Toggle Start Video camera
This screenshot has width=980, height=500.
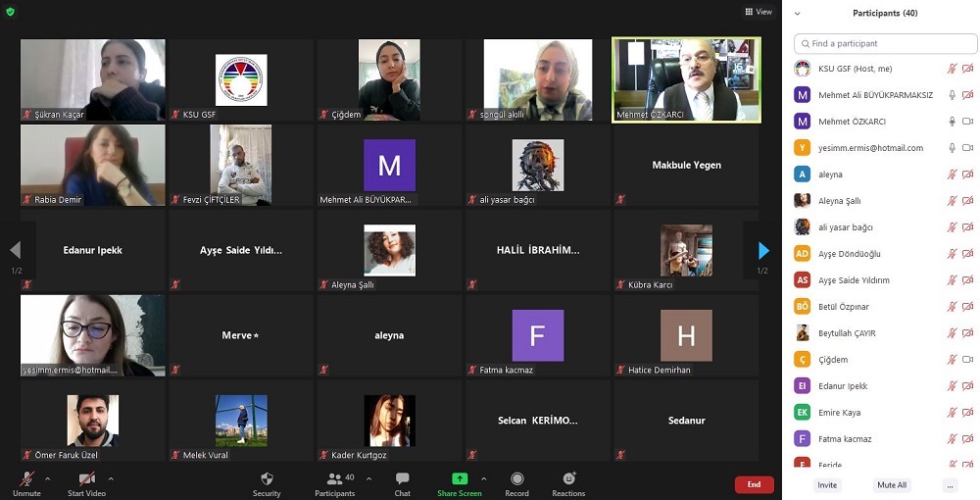click(86, 479)
